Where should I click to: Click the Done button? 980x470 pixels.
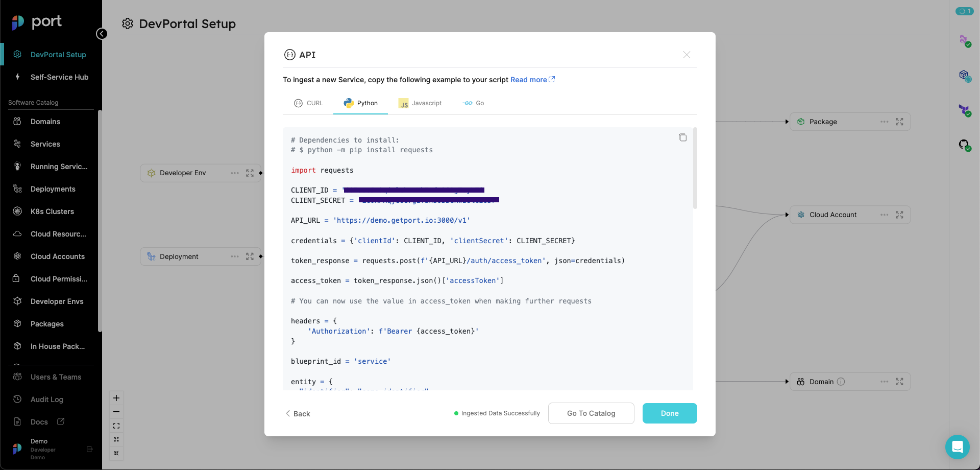[x=670, y=413]
